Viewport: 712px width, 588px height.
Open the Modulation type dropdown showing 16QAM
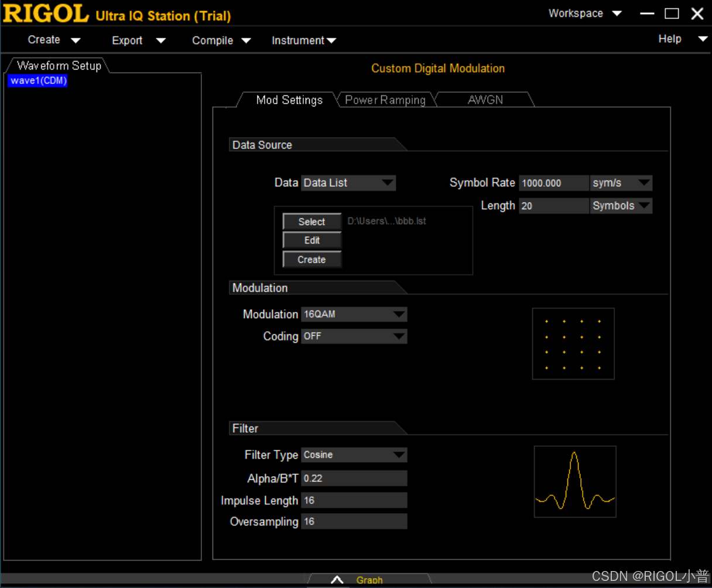coord(354,314)
